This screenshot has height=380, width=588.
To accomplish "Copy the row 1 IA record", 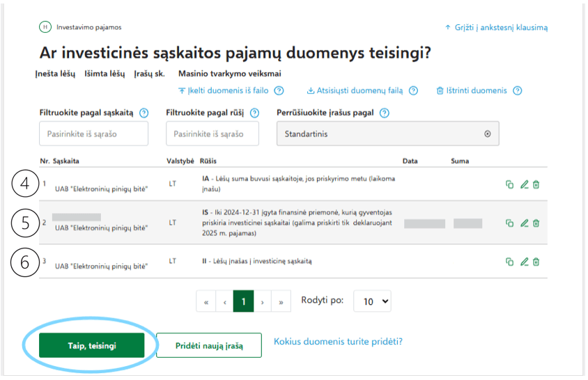I will click(509, 184).
